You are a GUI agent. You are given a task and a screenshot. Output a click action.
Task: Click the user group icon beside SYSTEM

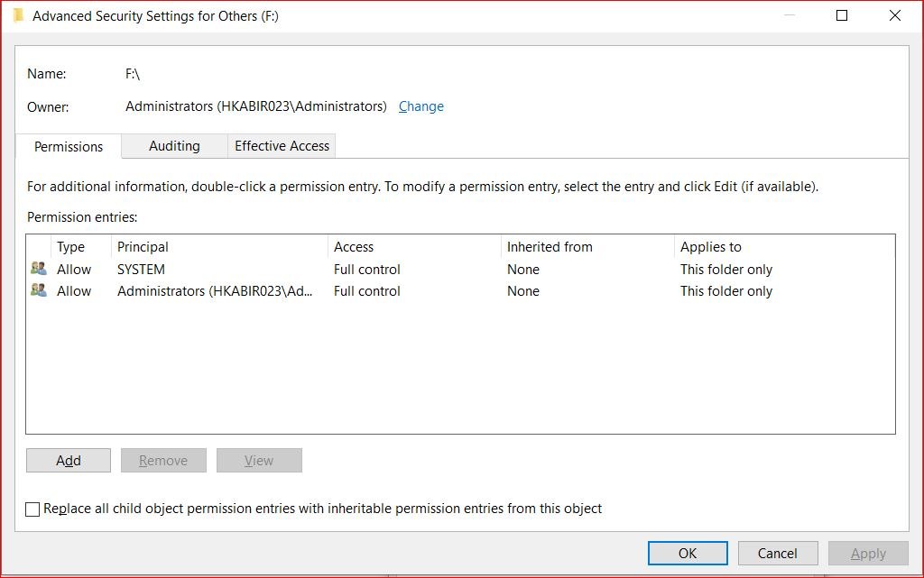click(38, 269)
